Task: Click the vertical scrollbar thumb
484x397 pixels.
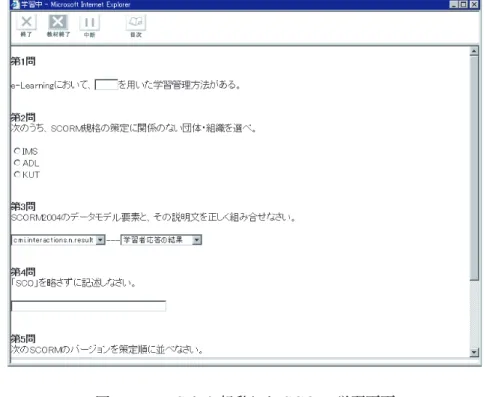Action: click(474, 168)
